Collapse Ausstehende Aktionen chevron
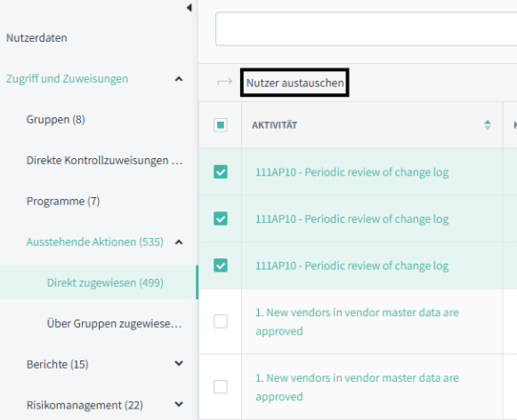 point(179,242)
